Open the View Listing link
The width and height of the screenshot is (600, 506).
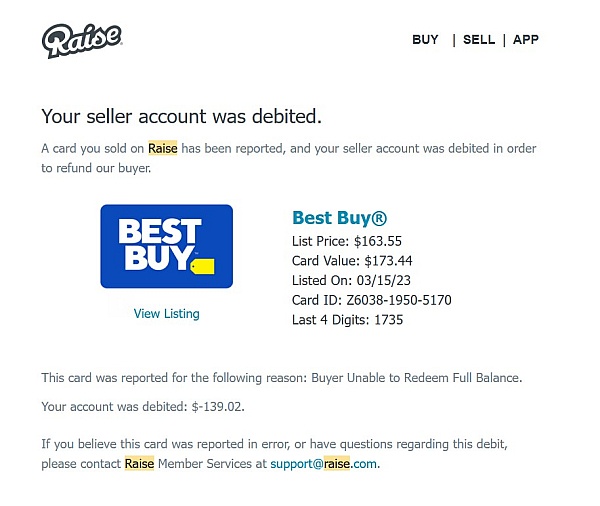point(166,314)
